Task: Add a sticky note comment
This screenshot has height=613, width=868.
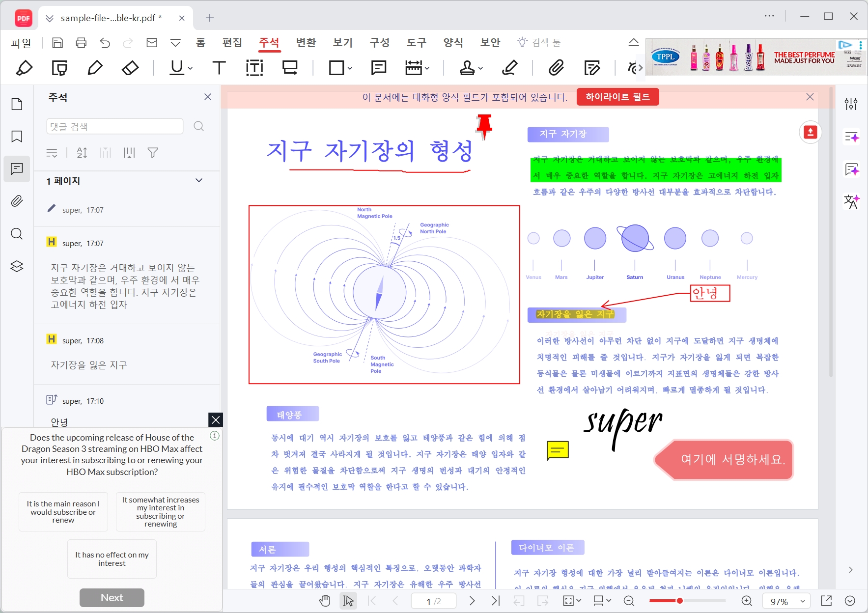Action: pyautogui.click(x=379, y=68)
